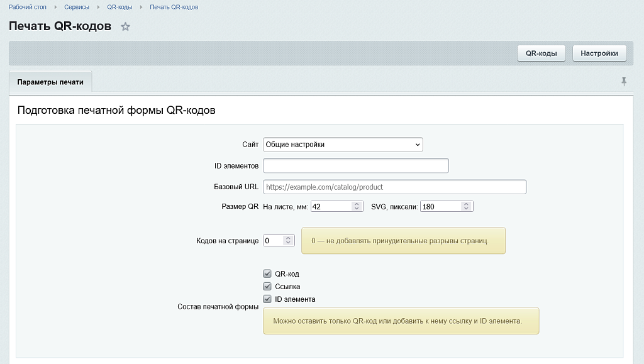Uncheck the Ссылка checkbox
Viewport: 644px width, 364px height.
267,287
